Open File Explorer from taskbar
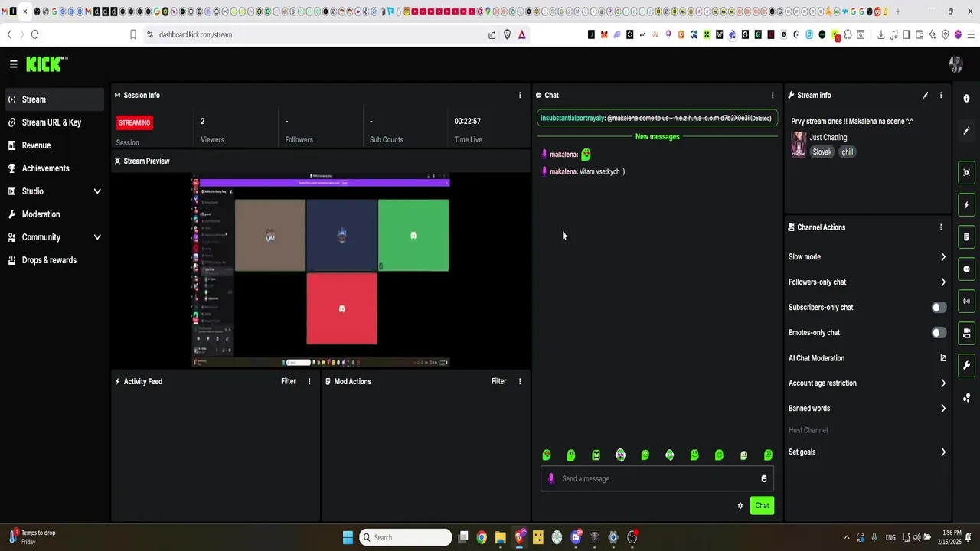This screenshot has width=980, height=551. tap(501, 537)
